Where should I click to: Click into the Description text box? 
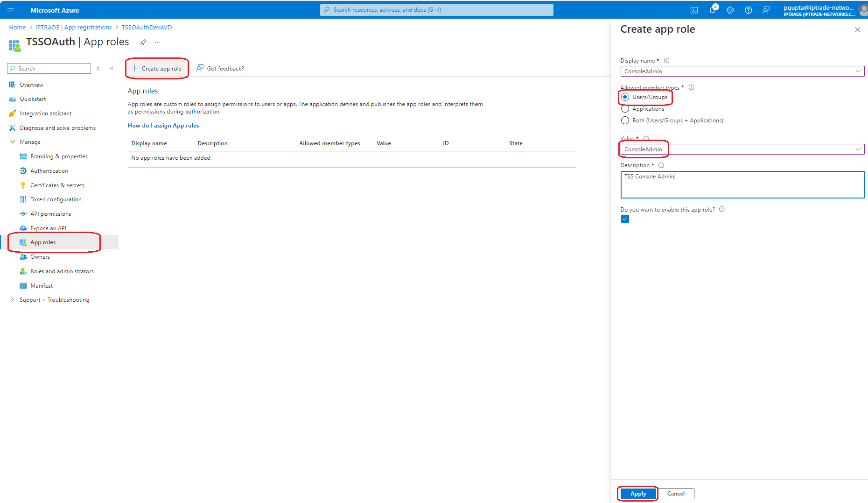pos(742,184)
